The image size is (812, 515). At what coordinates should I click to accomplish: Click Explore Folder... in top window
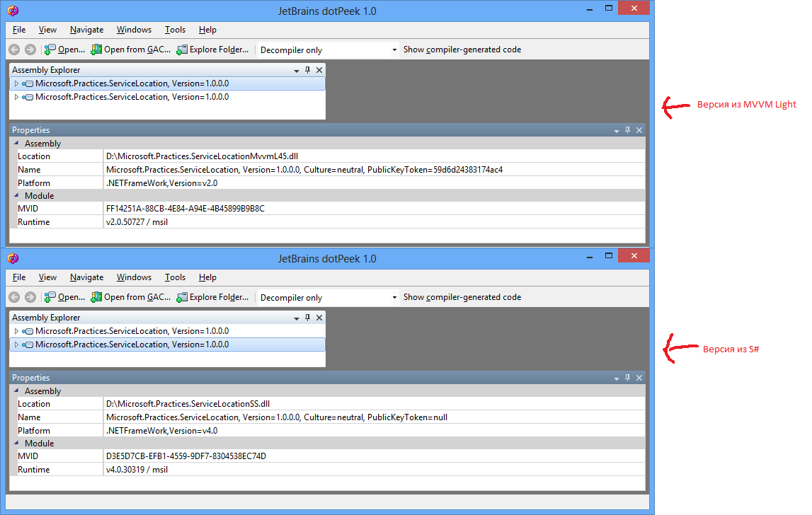(212, 50)
